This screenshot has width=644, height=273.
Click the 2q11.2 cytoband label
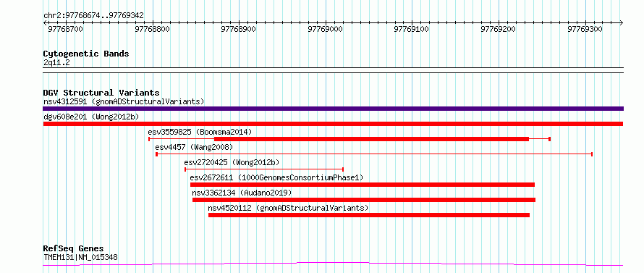(56, 62)
